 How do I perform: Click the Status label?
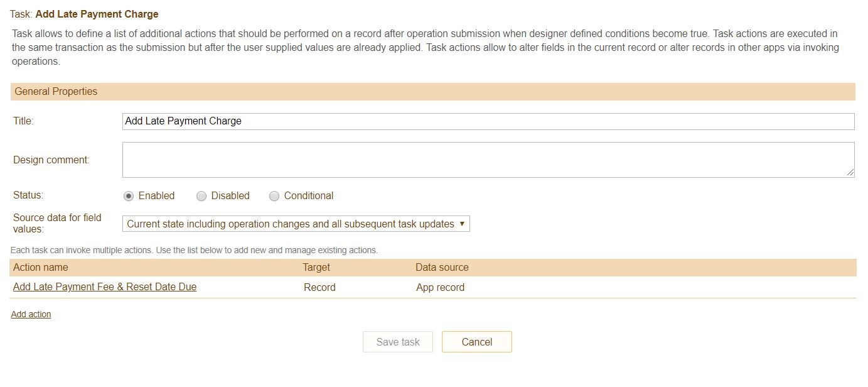click(28, 195)
